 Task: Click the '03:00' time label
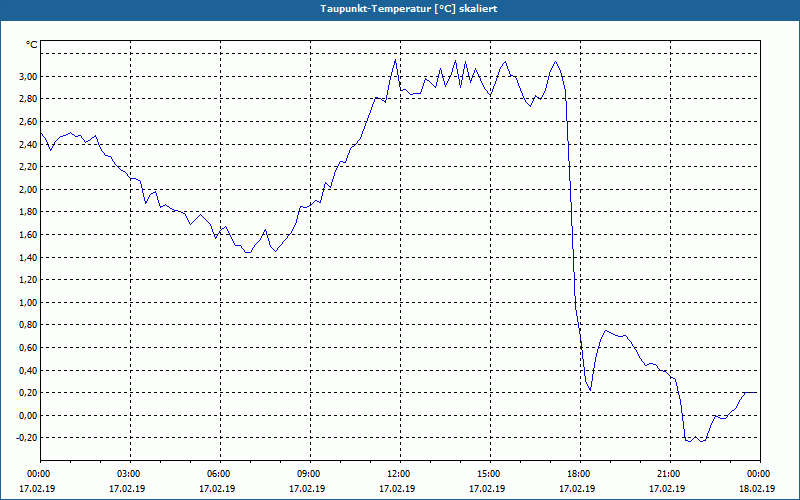click(131, 474)
